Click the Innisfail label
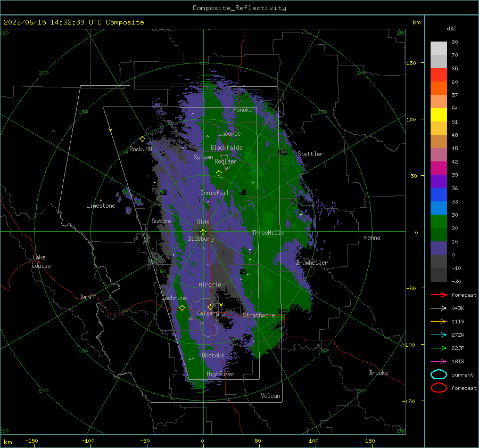Viewport: 479px width, 448px height. pos(214,193)
